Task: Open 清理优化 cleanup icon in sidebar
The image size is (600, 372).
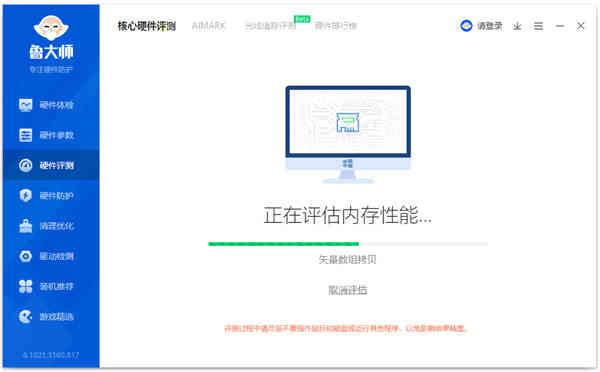Action: click(x=26, y=226)
